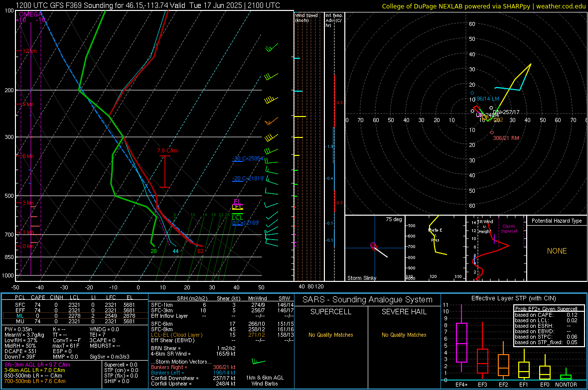Click the yellow "NONE" hazard type text
The width and height of the screenshot is (588, 390).
click(x=557, y=251)
